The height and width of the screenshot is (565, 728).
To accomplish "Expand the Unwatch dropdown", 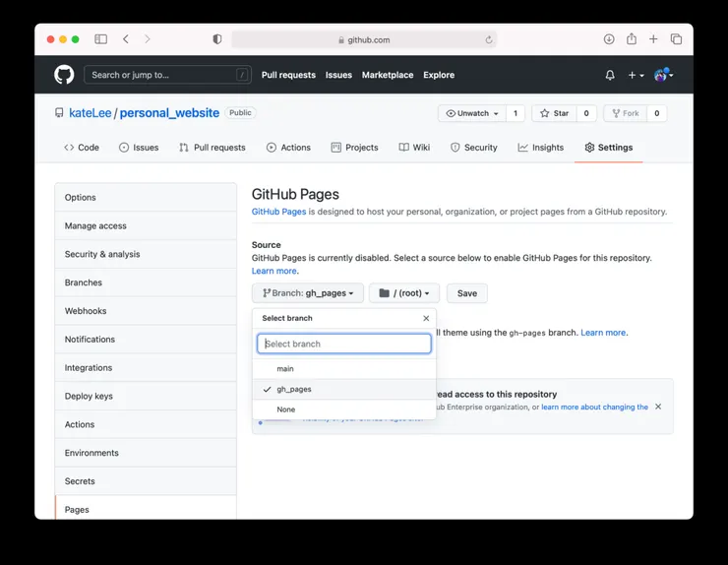I will (472, 113).
